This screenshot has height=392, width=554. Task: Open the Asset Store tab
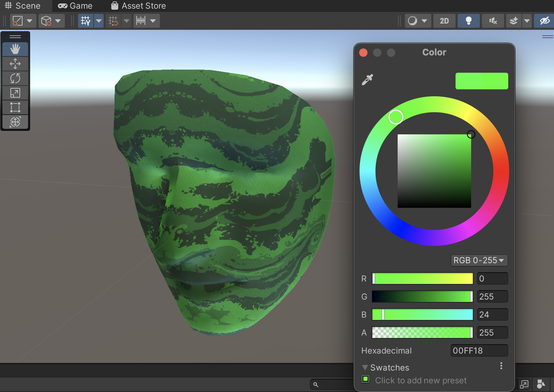click(139, 6)
